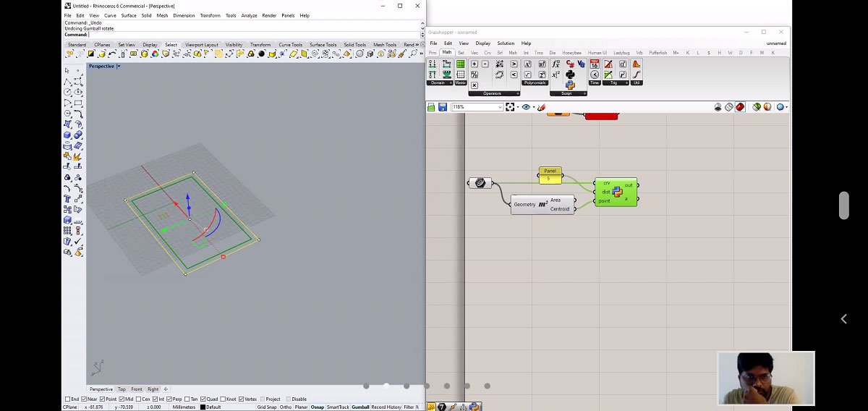Click the Larger Than operator icon
Image resolution: width=868 pixels, height=411 pixels.
click(x=514, y=64)
